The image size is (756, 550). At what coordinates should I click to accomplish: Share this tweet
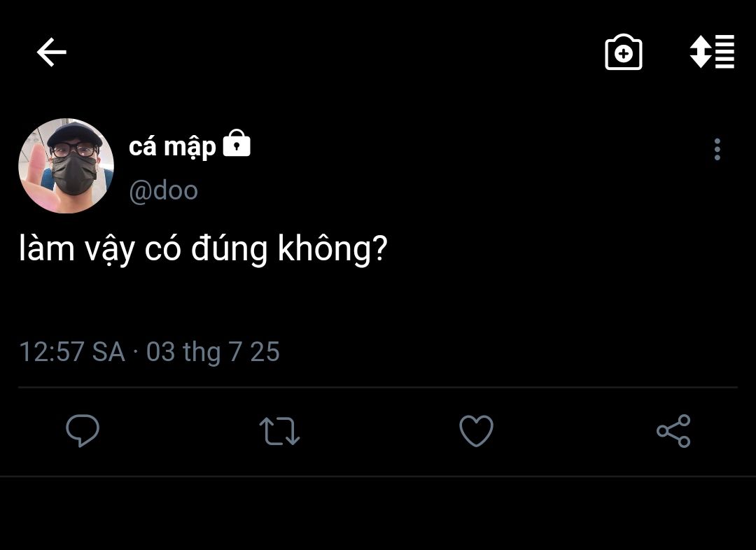click(x=673, y=430)
